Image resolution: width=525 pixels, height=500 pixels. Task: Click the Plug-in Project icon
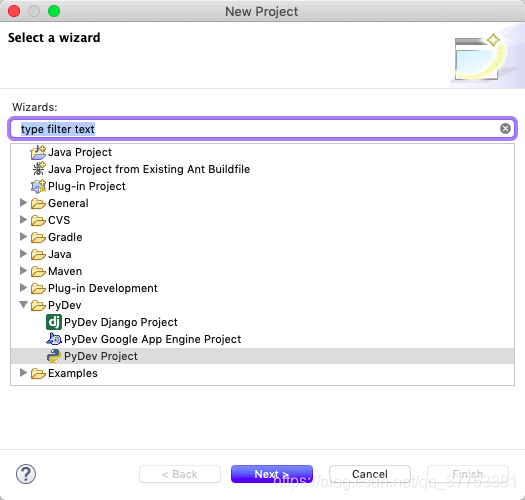click(38, 186)
